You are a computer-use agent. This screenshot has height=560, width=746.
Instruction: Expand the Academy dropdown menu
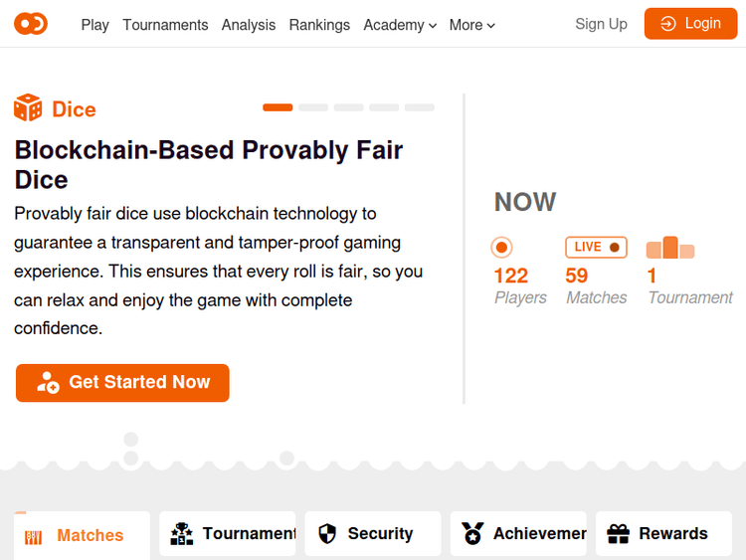(400, 25)
